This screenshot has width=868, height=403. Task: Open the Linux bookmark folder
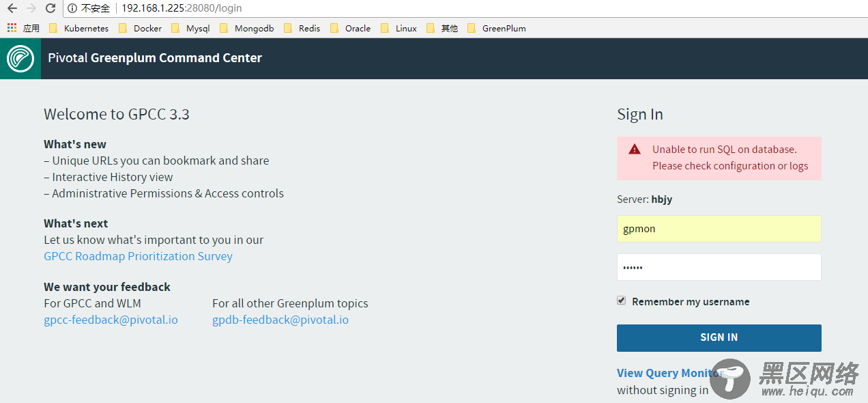(399, 28)
